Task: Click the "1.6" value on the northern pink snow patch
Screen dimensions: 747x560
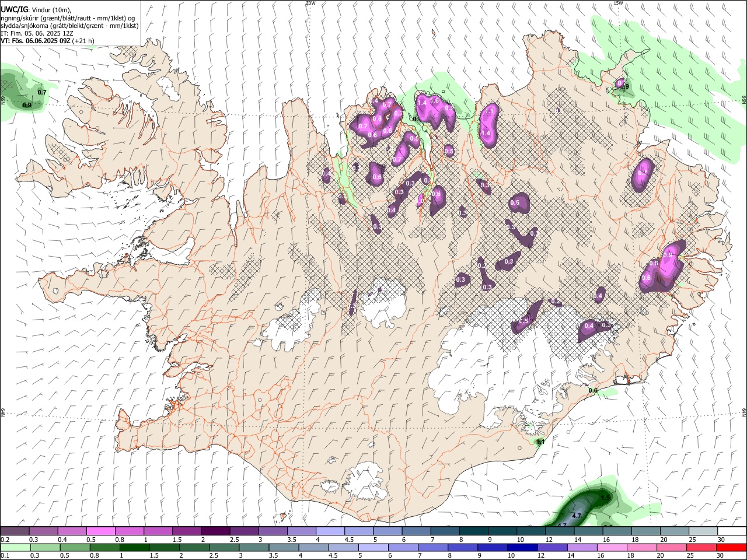Action: click(435, 101)
